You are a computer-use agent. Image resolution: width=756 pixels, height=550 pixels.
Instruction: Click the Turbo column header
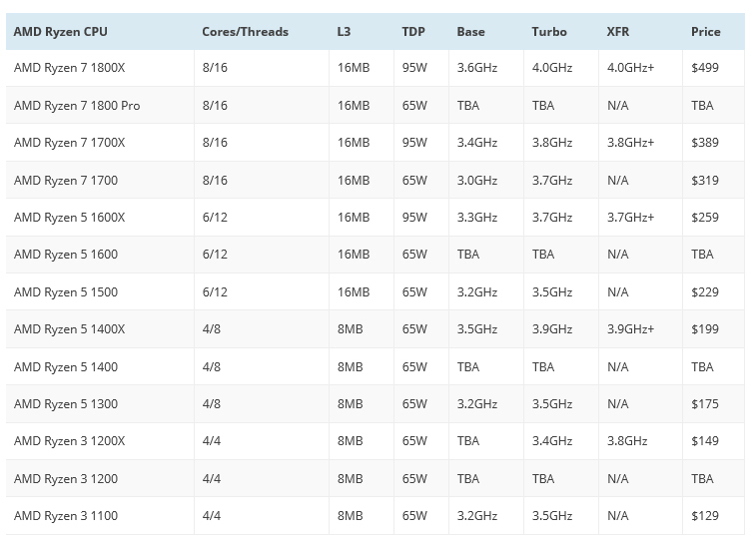549,32
